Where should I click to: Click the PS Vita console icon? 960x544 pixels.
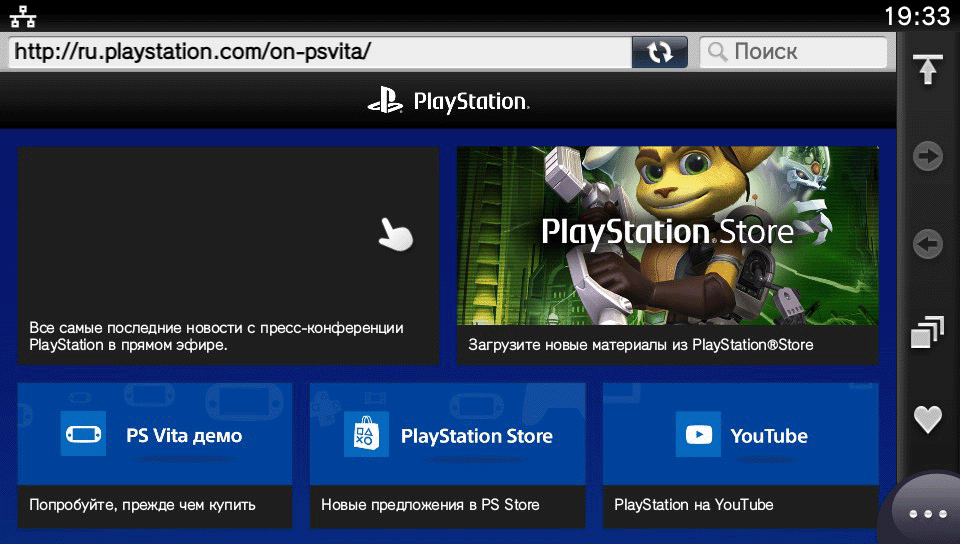[83, 435]
